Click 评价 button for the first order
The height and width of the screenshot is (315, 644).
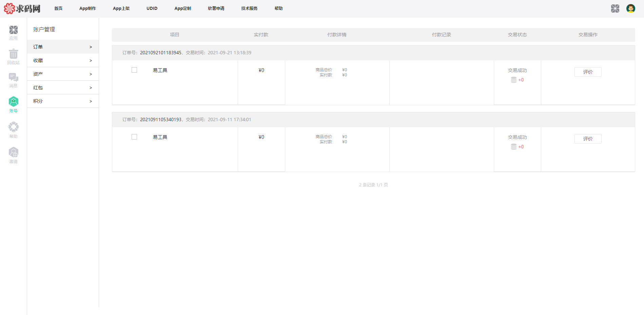pos(588,72)
